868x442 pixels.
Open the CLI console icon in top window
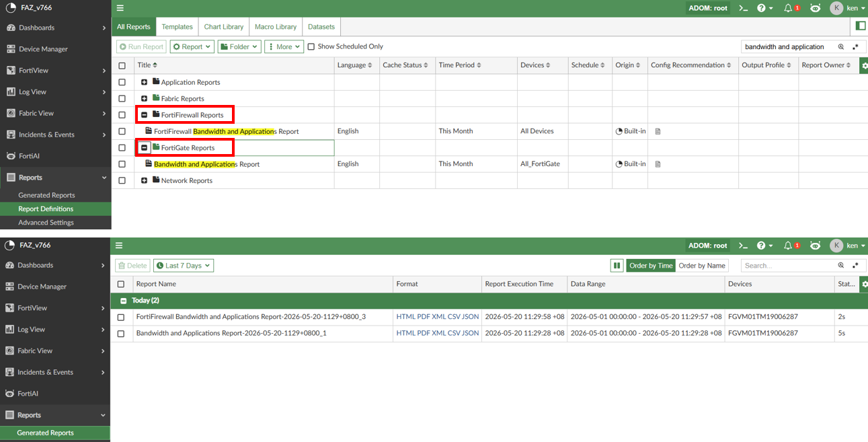743,8
